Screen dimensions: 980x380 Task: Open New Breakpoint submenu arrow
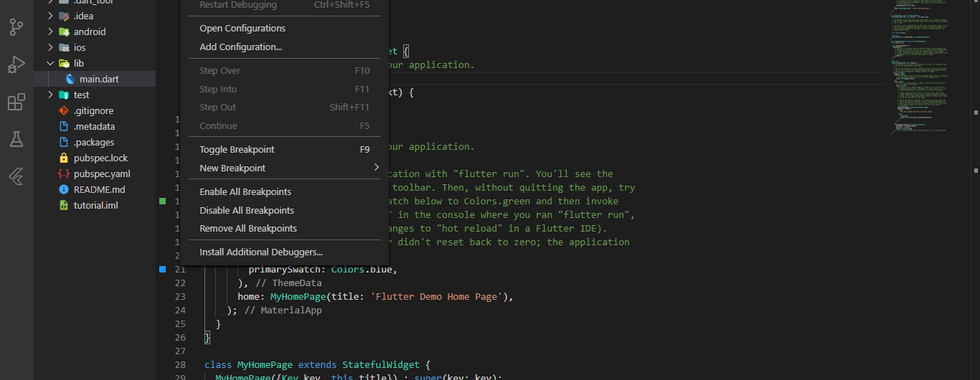click(x=376, y=168)
